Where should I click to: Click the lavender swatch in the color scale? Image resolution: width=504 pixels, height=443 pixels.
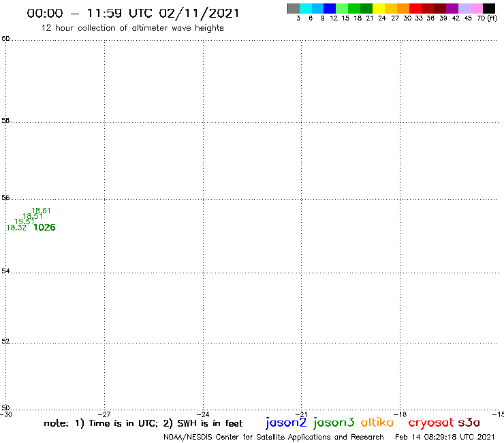464,8
